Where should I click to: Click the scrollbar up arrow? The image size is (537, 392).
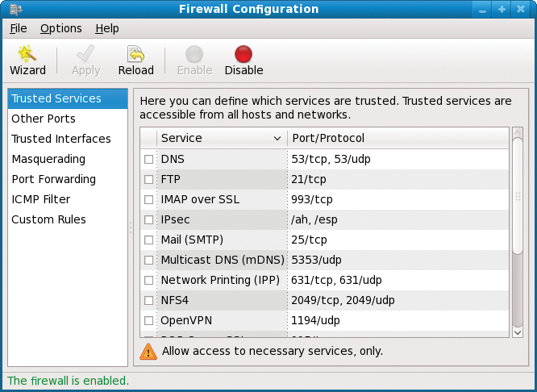518,132
